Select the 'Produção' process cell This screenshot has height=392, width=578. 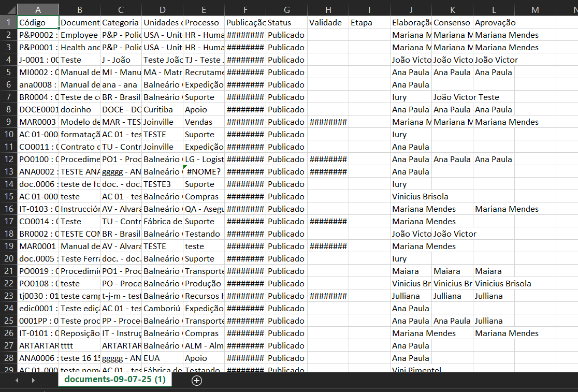pyautogui.click(x=204, y=284)
